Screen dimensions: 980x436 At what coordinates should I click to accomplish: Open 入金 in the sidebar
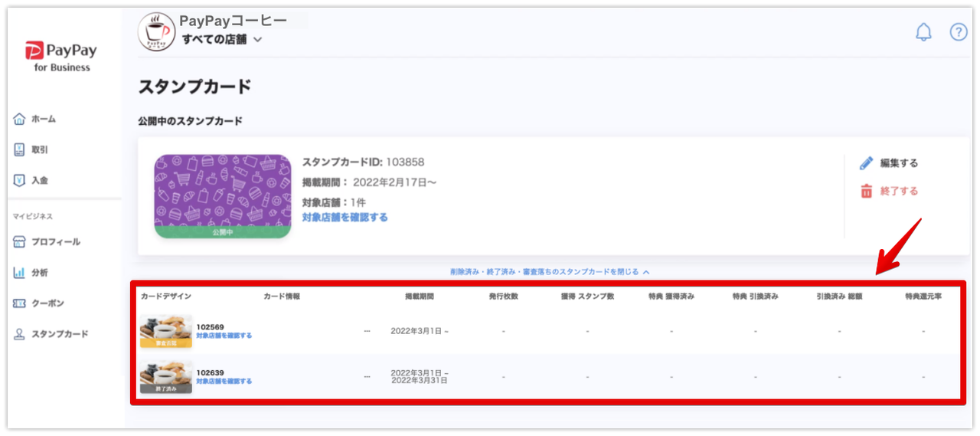40,181
